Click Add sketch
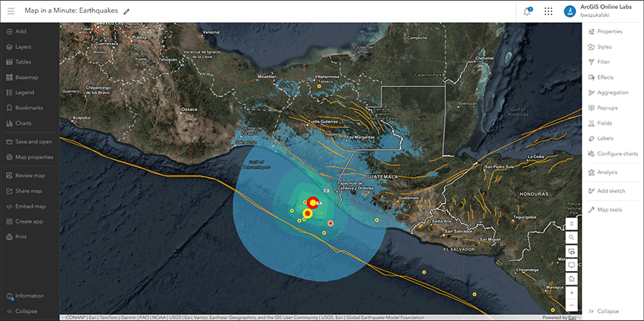Viewport: 644px width, 321px height. (606, 191)
